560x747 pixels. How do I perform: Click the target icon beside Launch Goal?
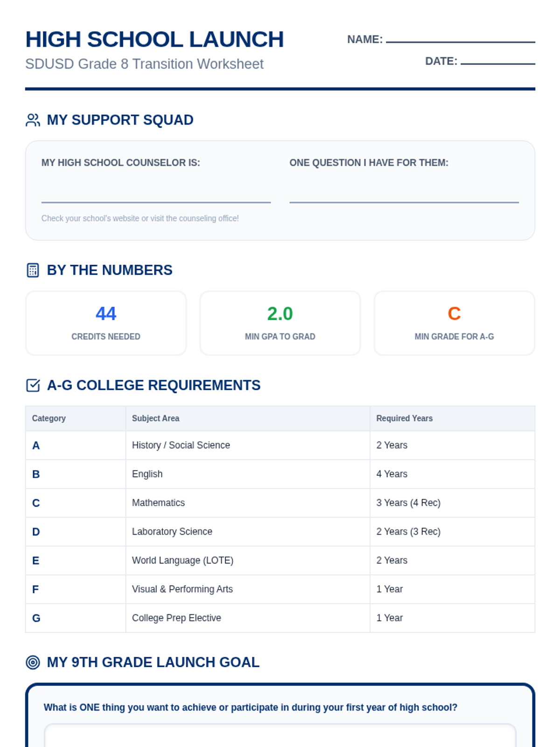click(x=33, y=662)
